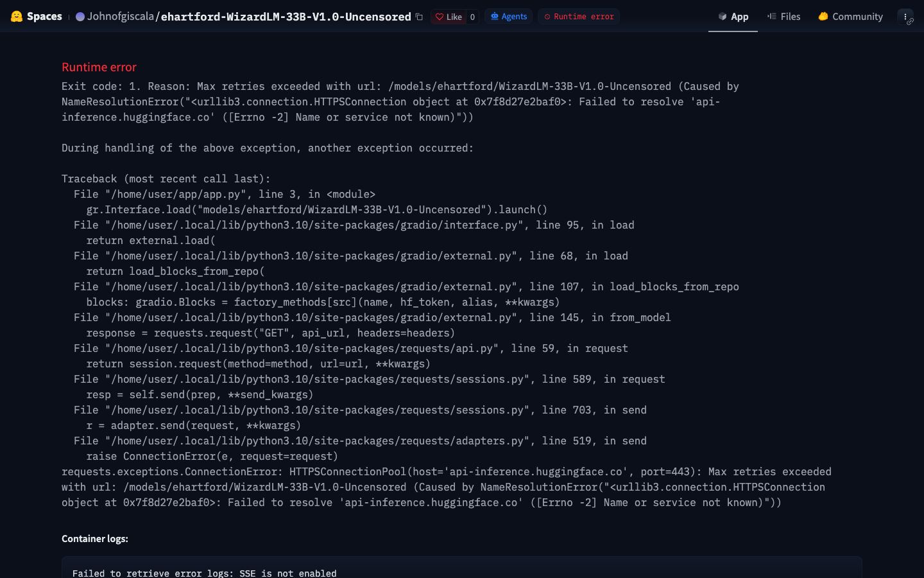The image size is (924, 578).
Task: Click the 'blocks: gradio.Blocks = factory_methods' line
Action: click(323, 302)
